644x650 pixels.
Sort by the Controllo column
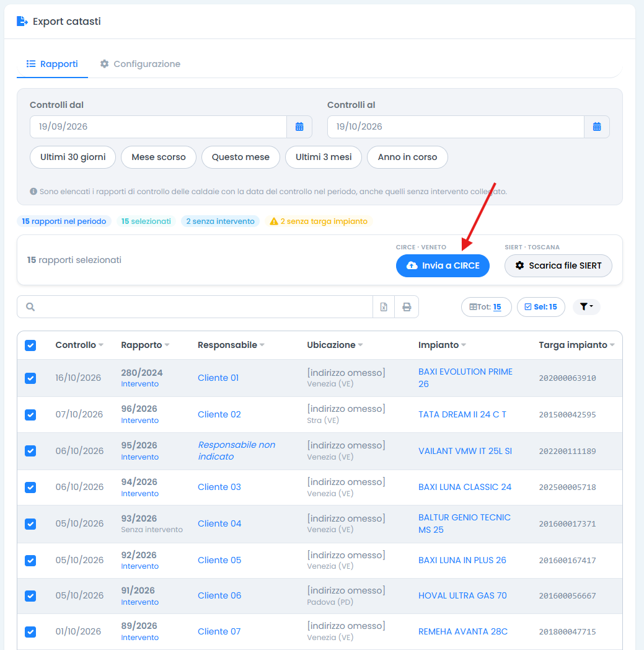click(79, 345)
